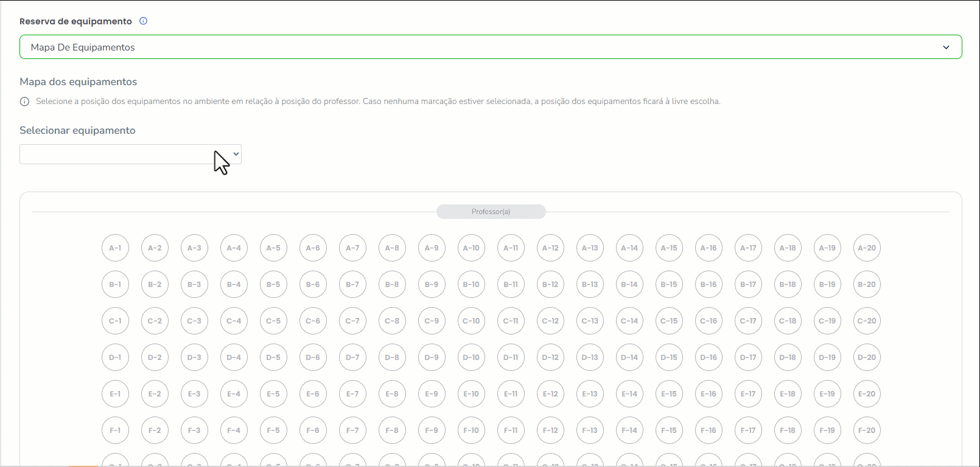Mark seat position E-19
The height and width of the screenshot is (467, 980).
coord(827,394)
